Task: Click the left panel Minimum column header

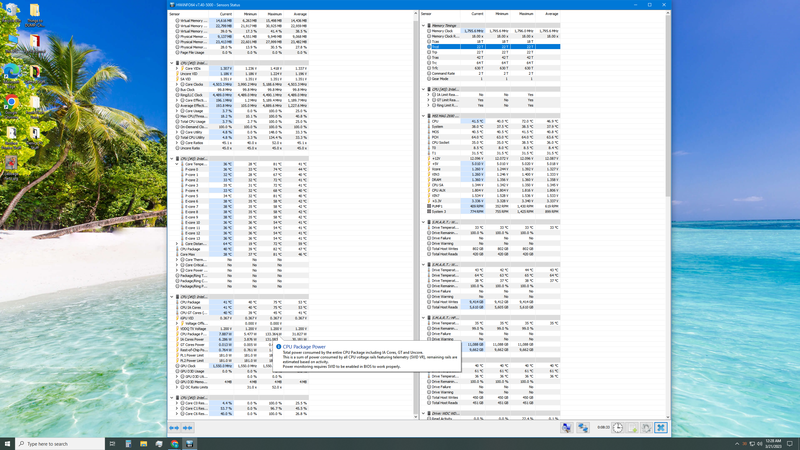Action: pyautogui.click(x=246, y=14)
